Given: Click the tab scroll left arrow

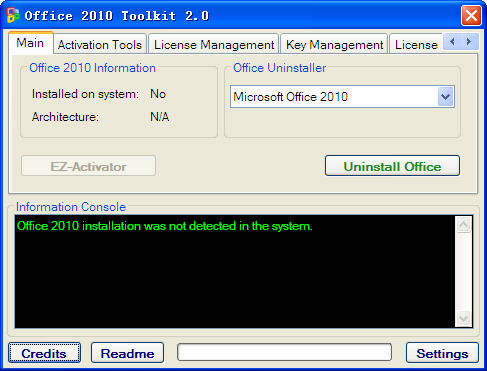Looking at the screenshot, I should point(452,42).
